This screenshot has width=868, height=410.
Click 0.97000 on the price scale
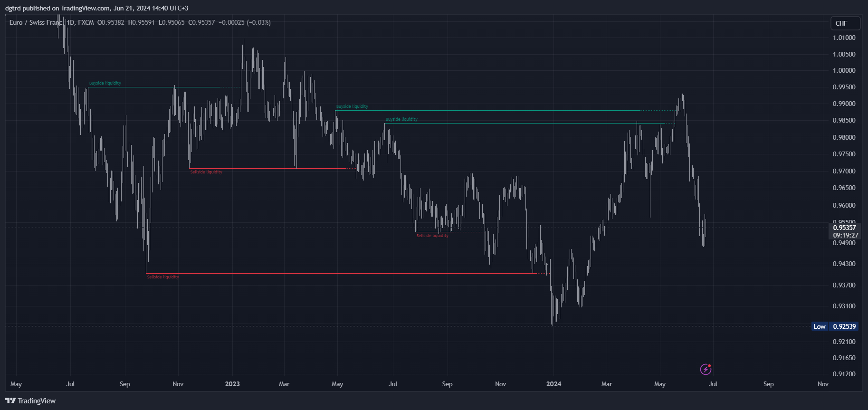[x=844, y=171]
